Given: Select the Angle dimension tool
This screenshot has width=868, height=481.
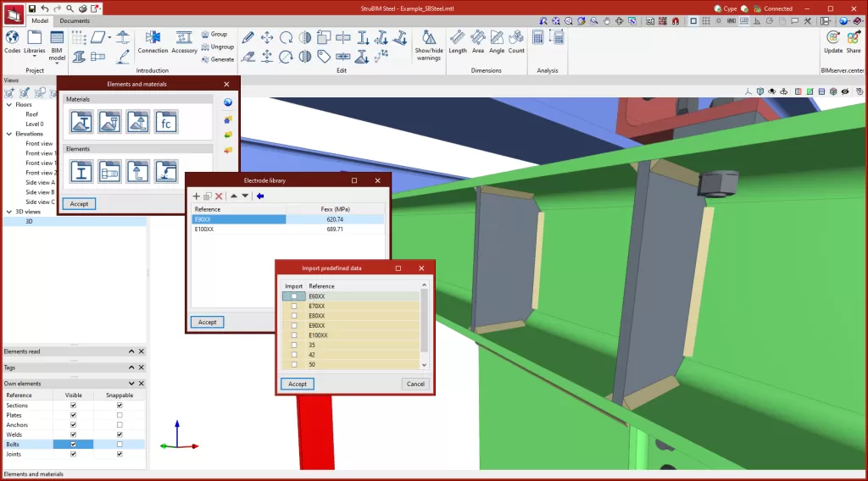Looking at the screenshot, I should point(497,42).
